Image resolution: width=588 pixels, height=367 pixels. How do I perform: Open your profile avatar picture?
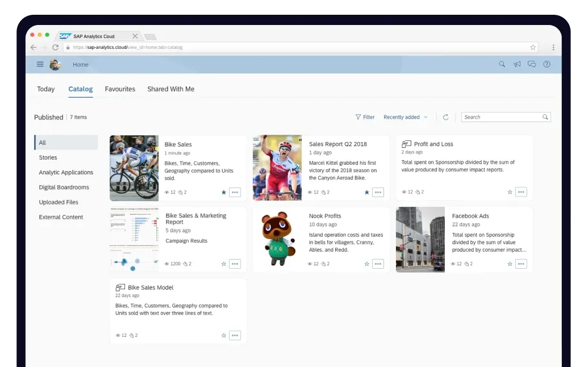pyautogui.click(x=55, y=64)
